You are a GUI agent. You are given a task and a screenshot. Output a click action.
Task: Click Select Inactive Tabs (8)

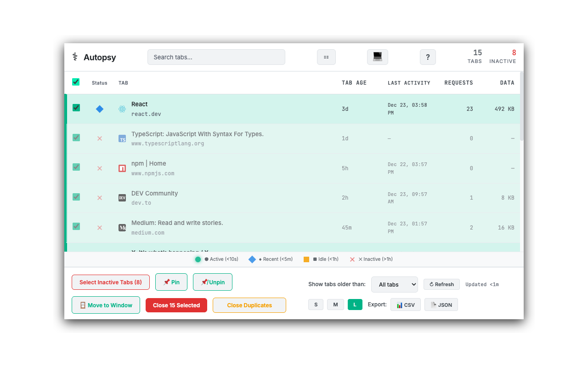110,282
